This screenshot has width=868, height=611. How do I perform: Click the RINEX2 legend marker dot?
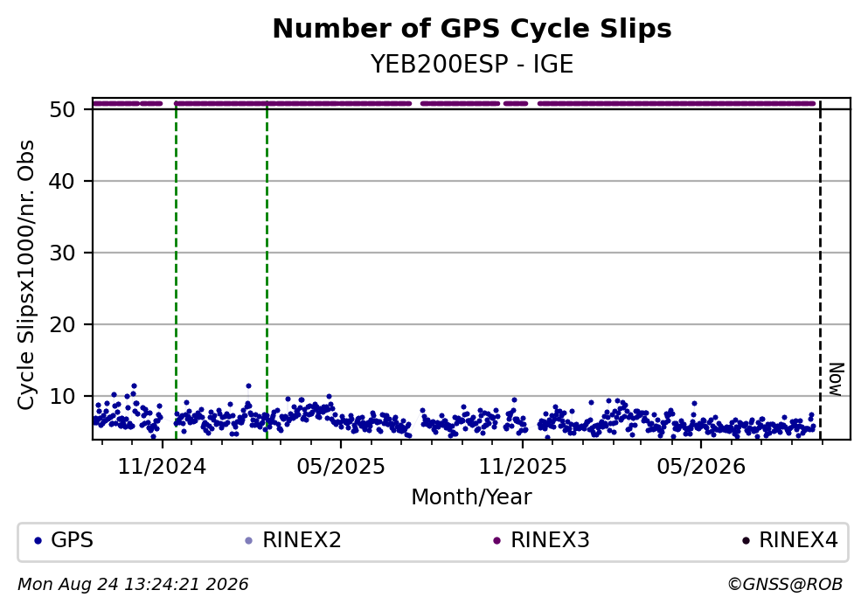(x=248, y=541)
